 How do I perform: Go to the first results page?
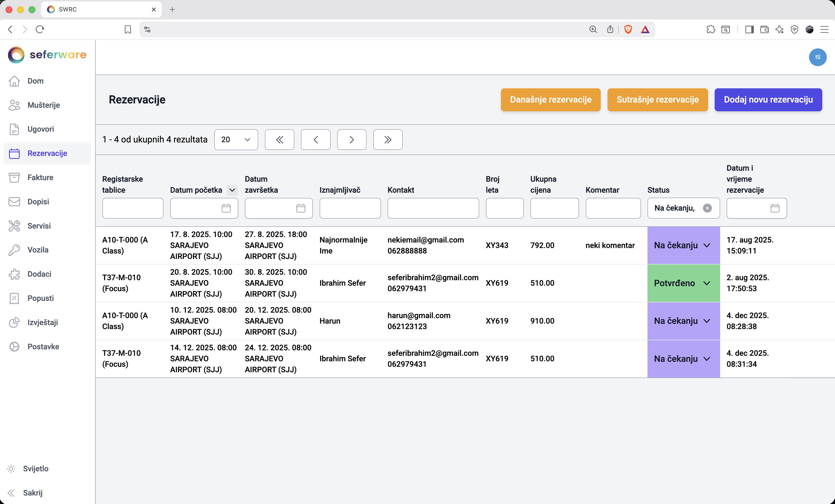(279, 139)
